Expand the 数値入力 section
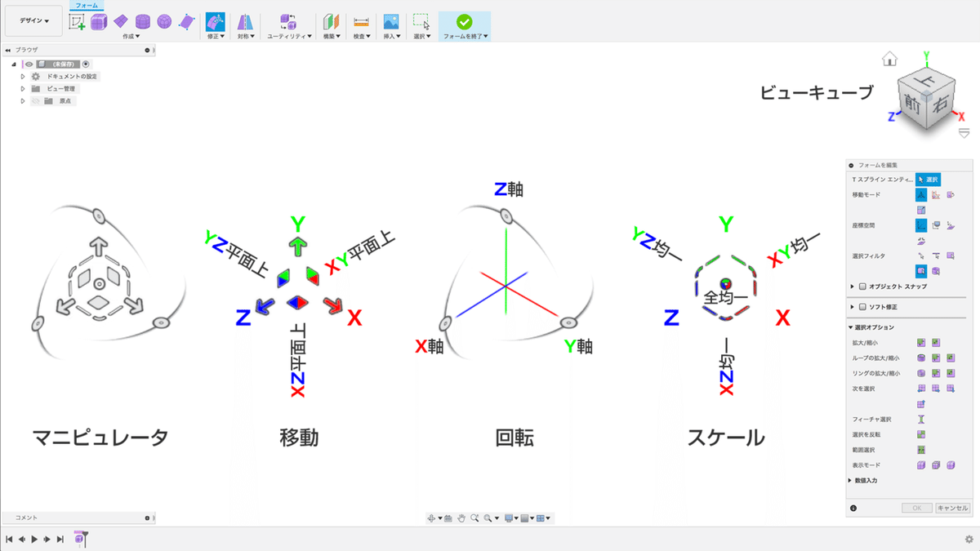Screen dimensions: 980x551 850,480
